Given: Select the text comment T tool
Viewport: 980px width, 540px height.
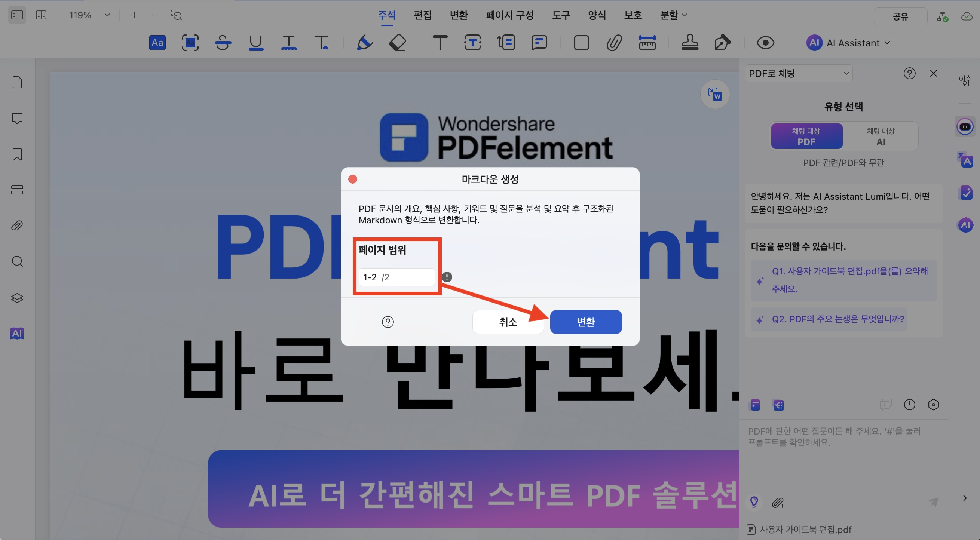Looking at the screenshot, I should [440, 43].
